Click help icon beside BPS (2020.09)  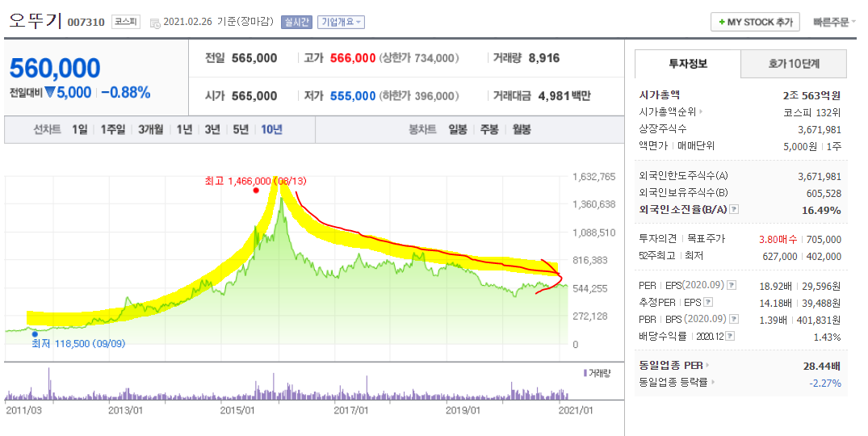734,319
